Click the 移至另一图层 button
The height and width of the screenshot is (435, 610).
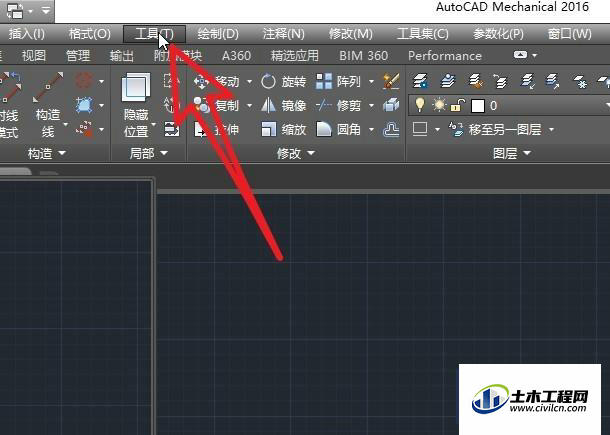pyautogui.click(x=495, y=129)
